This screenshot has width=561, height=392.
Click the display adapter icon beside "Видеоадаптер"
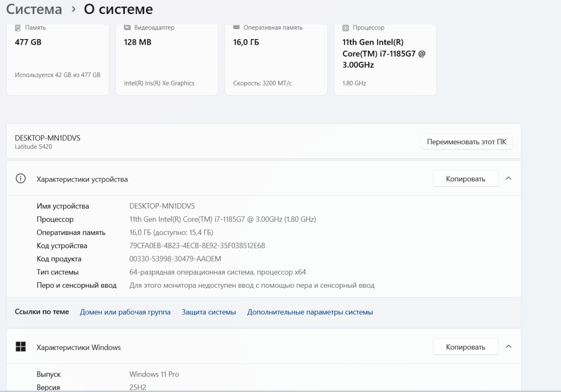127,28
